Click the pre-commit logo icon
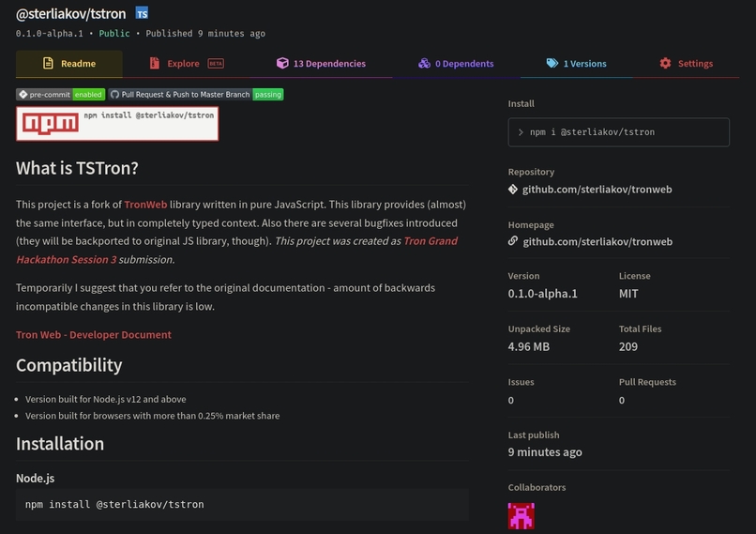Screen dimensions: 756x534 (23, 95)
